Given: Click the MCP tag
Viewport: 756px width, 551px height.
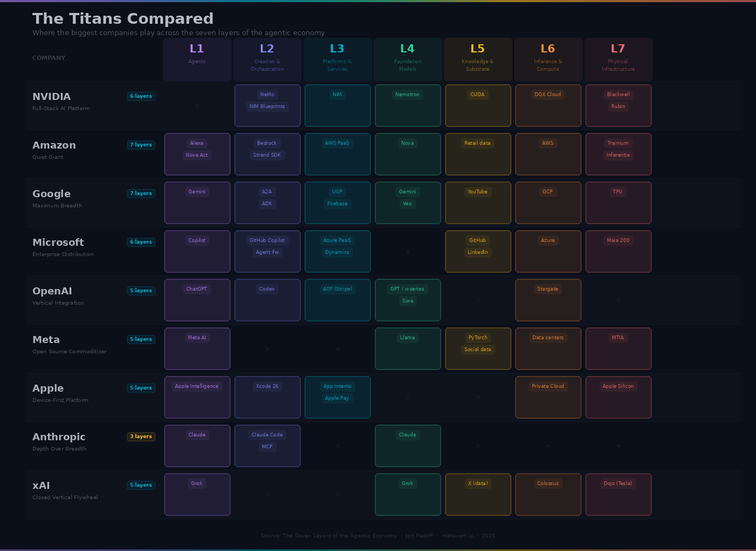Looking at the screenshot, I should tap(267, 447).
